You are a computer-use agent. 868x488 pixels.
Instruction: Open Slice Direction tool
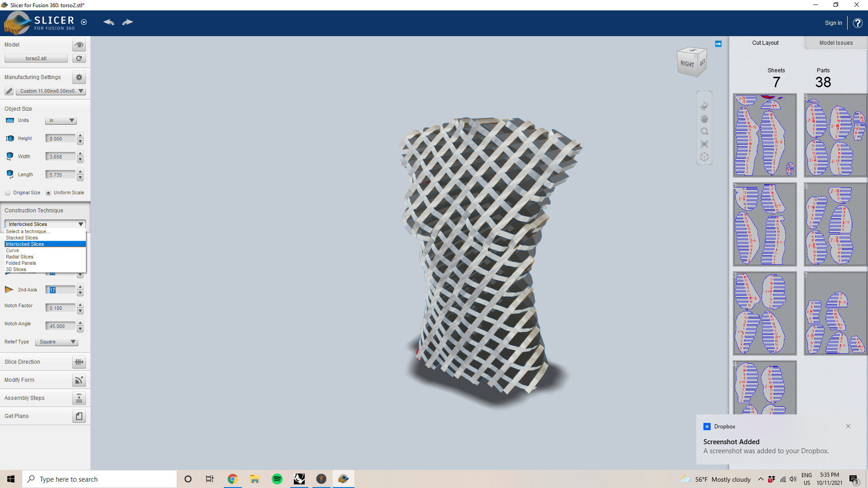point(79,362)
